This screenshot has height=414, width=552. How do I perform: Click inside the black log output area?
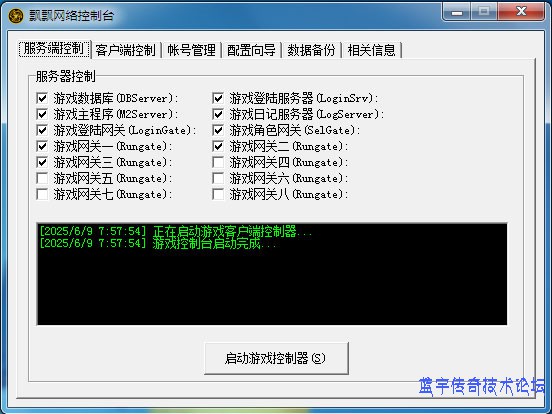click(272, 274)
